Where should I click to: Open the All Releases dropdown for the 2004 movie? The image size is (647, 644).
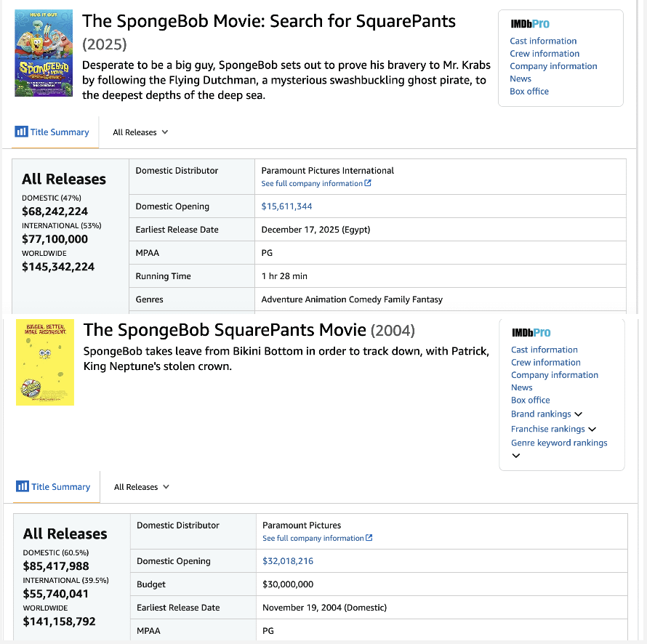pyautogui.click(x=142, y=487)
